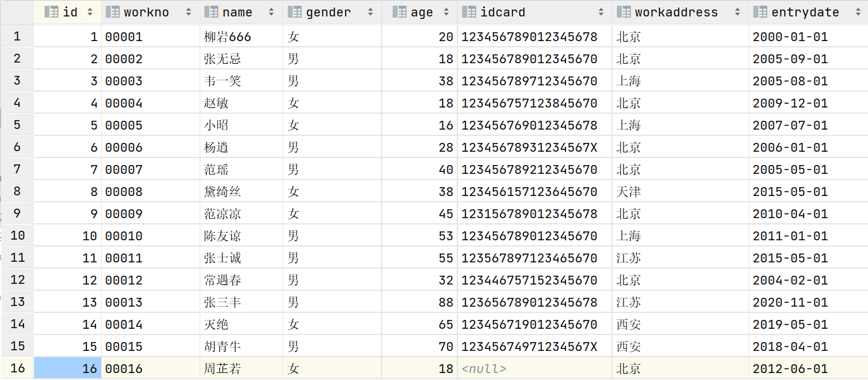The image size is (868, 380).
Task: Click the gender cell of 灭绝
Action: [x=332, y=324]
